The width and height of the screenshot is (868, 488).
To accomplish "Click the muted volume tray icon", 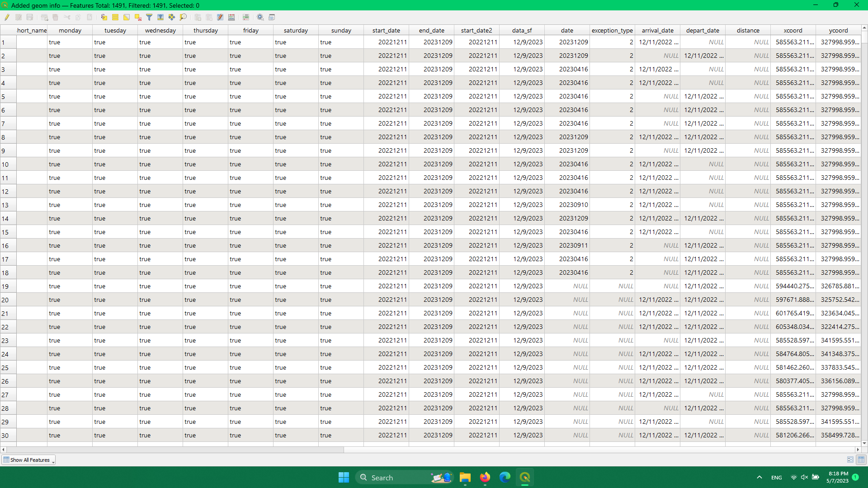I will pos(804,477).
